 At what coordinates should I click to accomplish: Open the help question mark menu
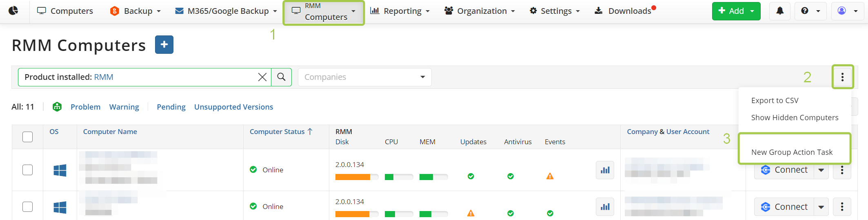(x=810, y=11)
